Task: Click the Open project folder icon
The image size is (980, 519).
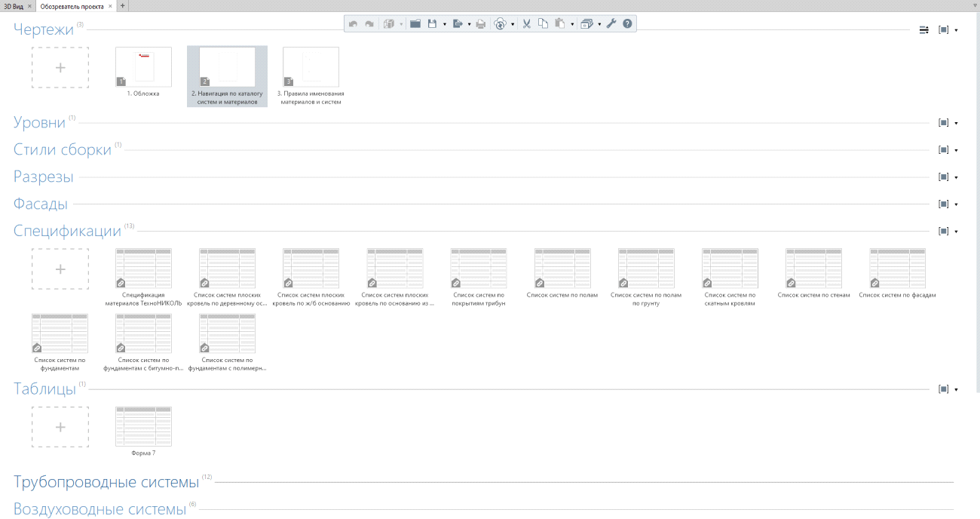Action: (415, 24)
